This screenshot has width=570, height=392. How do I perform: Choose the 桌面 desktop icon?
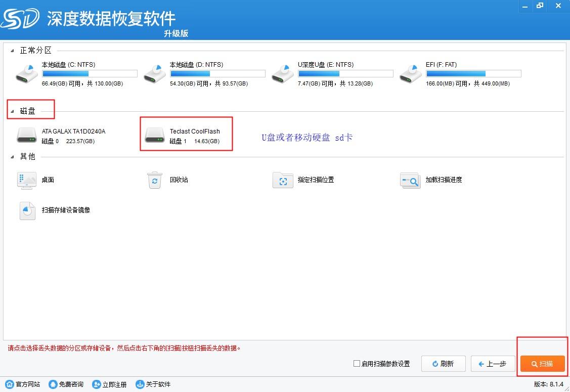tap(27, 181)
